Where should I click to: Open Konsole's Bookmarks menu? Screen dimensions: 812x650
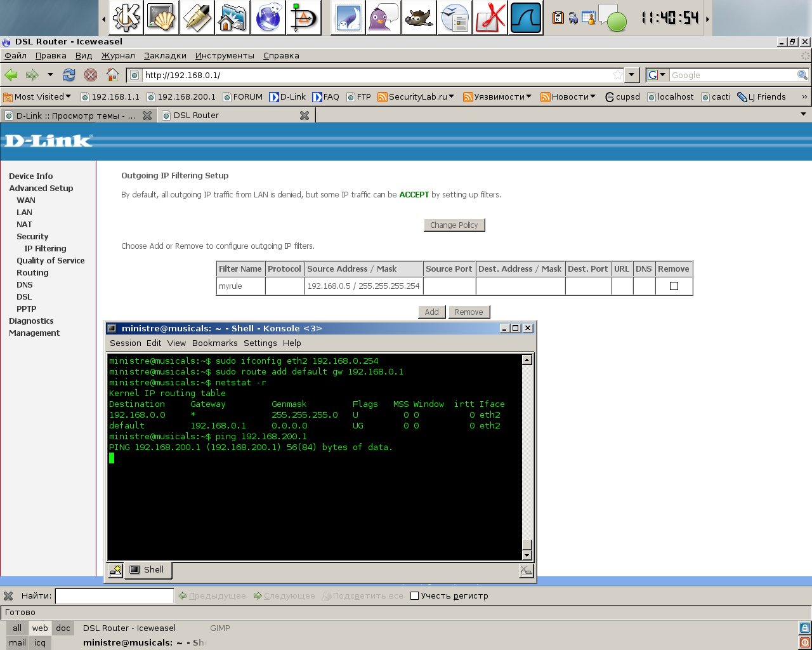tap(214, 343)
